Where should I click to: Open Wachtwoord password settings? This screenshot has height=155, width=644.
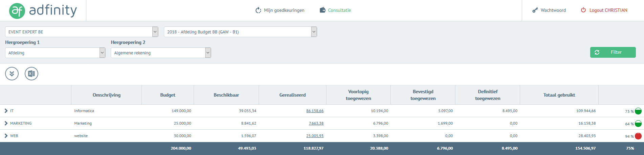pyautogui.click(x=549, y=10)
